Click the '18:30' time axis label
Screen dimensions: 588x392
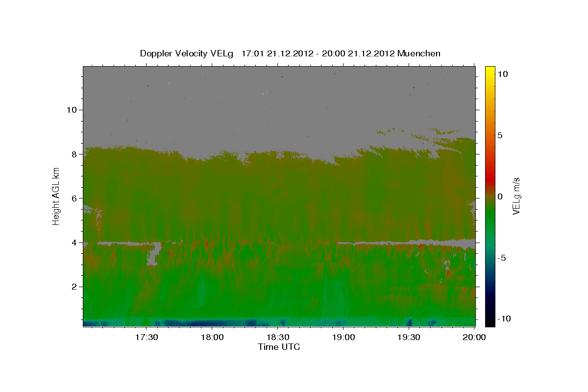tap(277, 338)
